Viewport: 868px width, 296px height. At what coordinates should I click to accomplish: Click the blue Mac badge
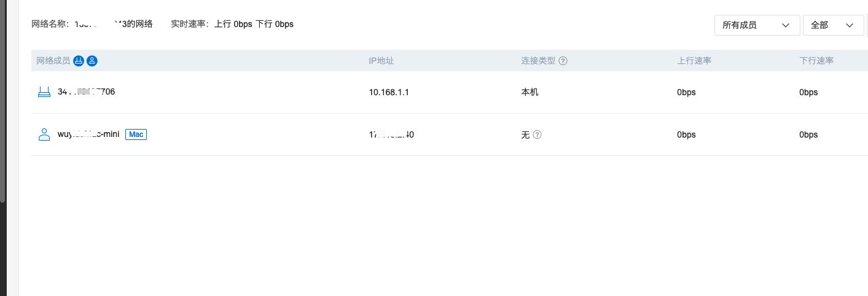pos(136,134)
